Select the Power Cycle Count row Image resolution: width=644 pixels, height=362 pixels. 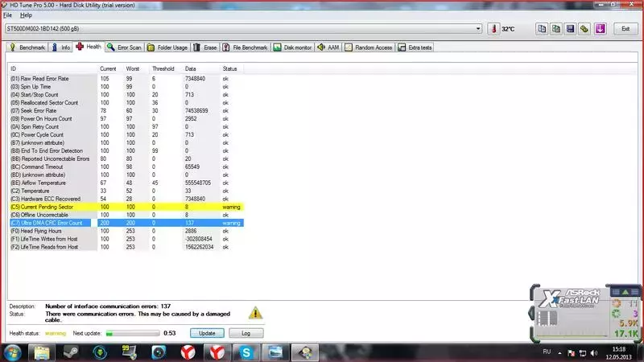click(126, 134)
